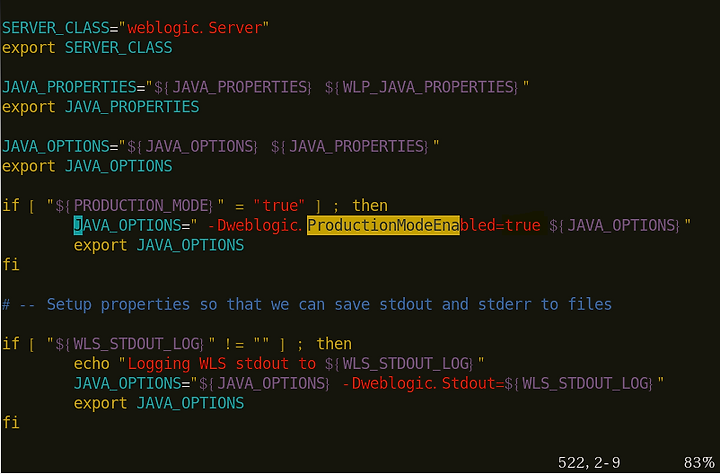720x474 pixels.
Task: Click 'export JAVA_OPTIONS' under ProductionModeEnabled line
Action: click(159, 245)
